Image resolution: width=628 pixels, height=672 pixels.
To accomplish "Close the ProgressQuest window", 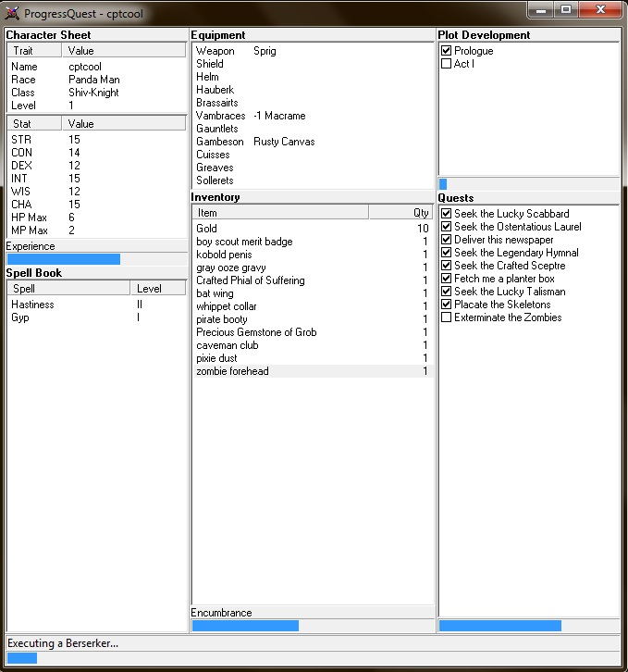I will click(600, 9).
